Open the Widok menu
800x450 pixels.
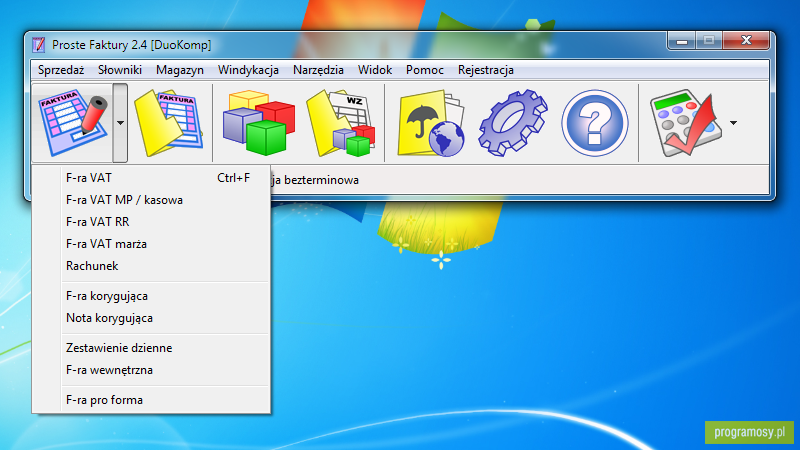[374, 70]
